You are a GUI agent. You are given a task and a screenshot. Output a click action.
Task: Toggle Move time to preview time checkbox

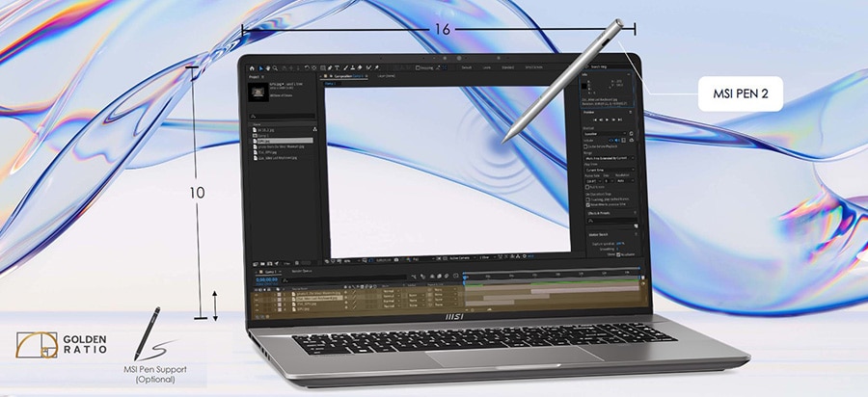(x=588, y=205)
